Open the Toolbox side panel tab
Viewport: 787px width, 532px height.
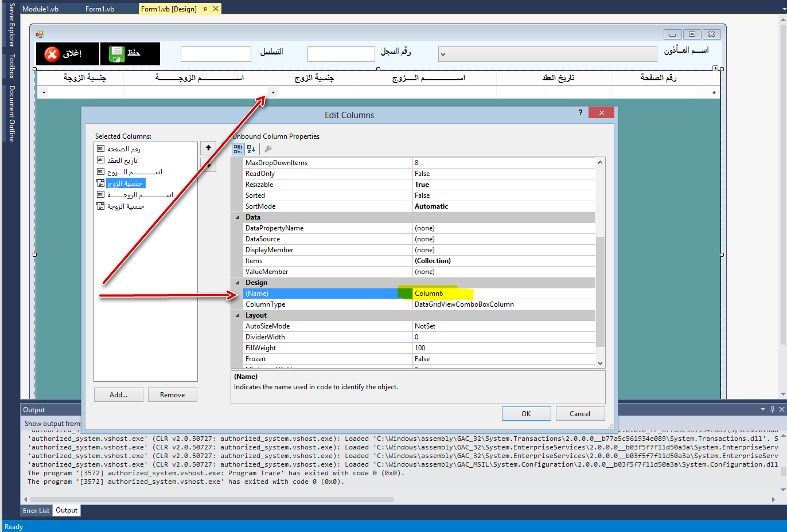tap(11, 66)
